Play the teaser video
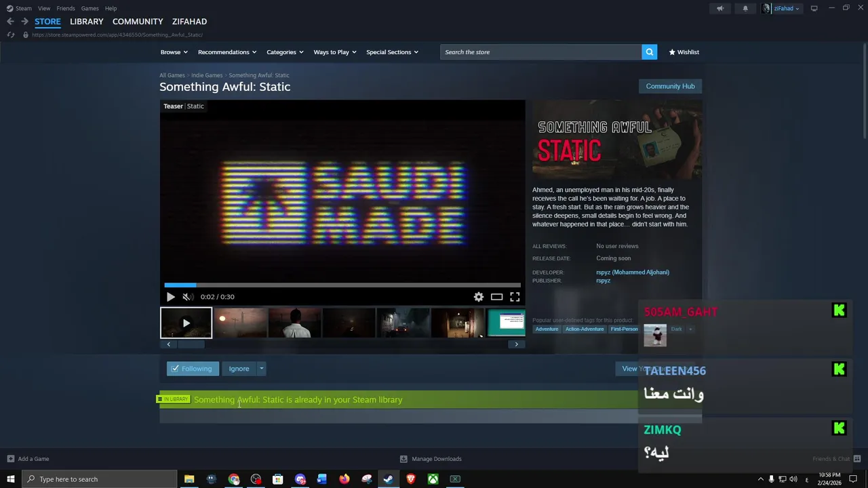868x488 pixels. click(170, 297)
